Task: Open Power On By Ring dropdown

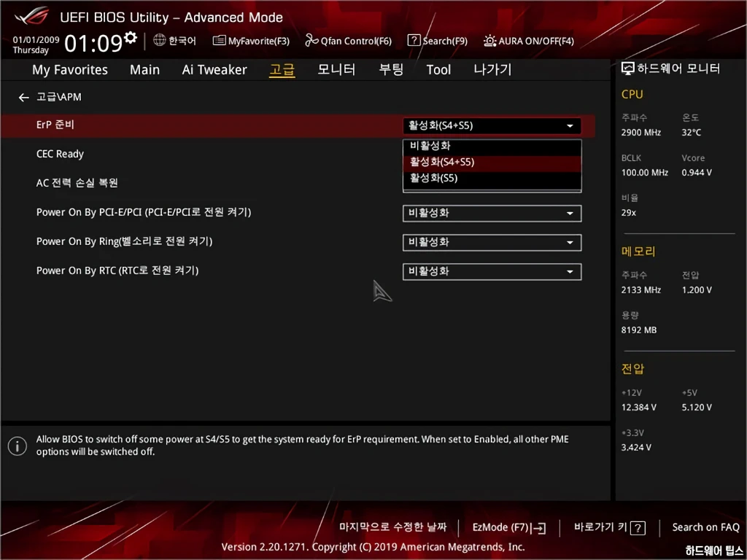Action: tap(492, 242)
